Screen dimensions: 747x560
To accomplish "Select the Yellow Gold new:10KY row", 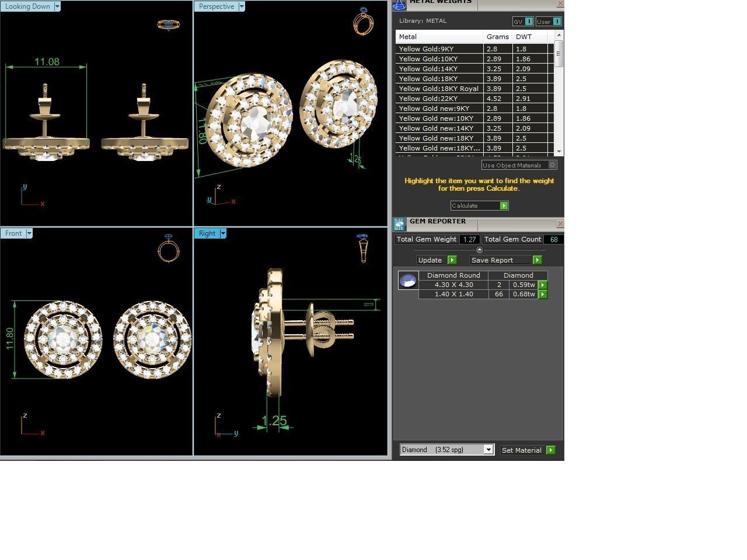I will (x=474, y=118).
